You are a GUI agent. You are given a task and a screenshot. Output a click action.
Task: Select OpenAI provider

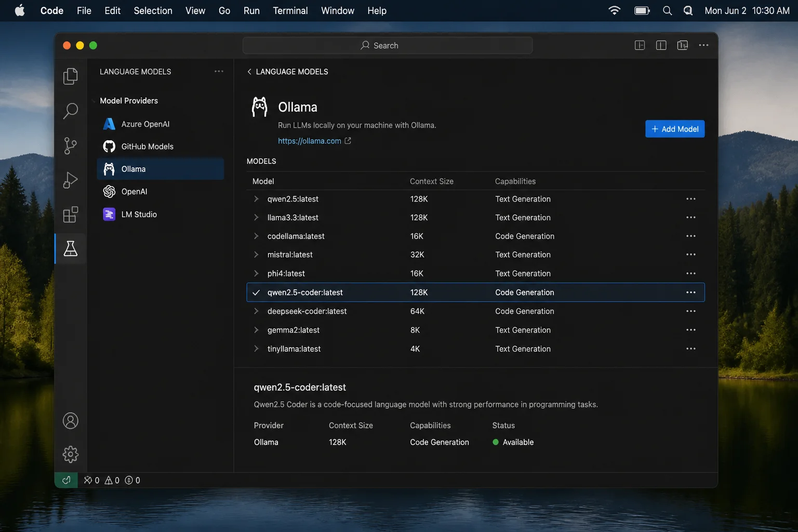coord(161,192)
